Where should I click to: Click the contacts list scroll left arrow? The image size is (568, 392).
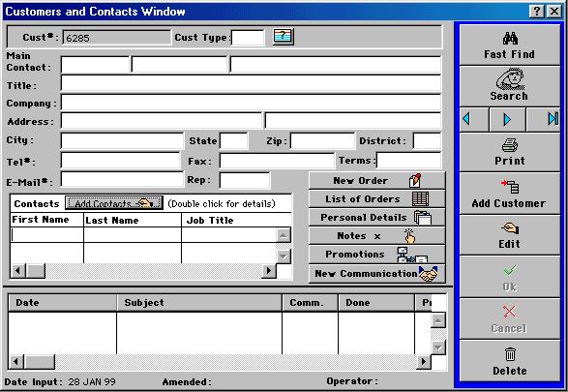(x=18, y=271)
